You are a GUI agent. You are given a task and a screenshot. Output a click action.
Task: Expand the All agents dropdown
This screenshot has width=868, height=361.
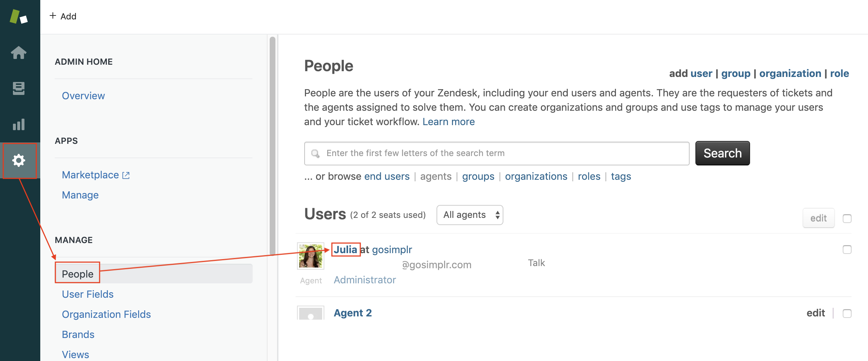coord(470,215)
